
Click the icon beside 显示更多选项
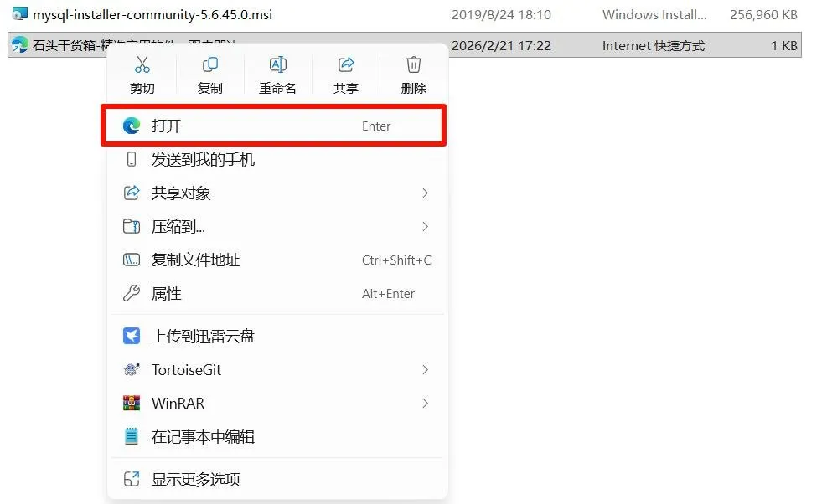point(132,479)
